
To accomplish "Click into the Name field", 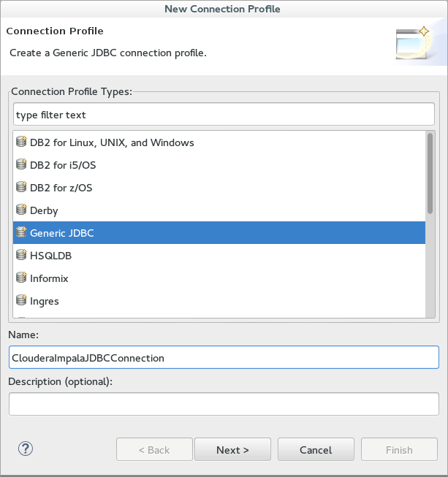I will tap(224, 357).
